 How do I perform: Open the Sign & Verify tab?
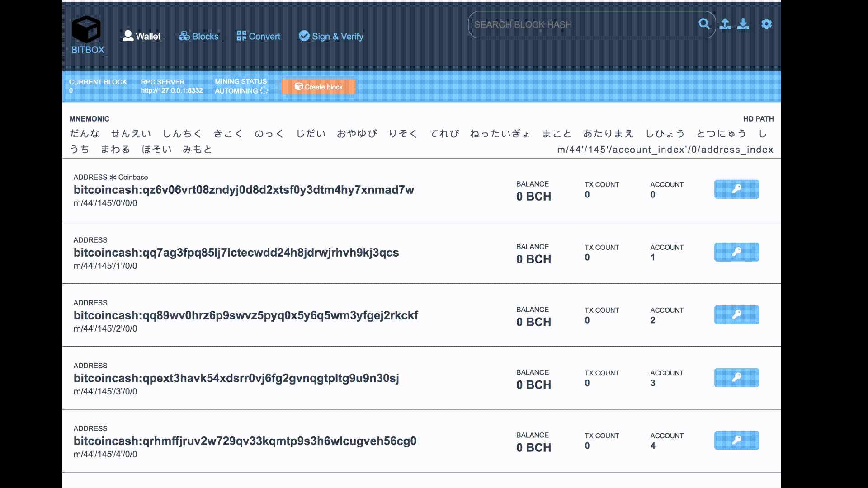click(x=331, y=36)
